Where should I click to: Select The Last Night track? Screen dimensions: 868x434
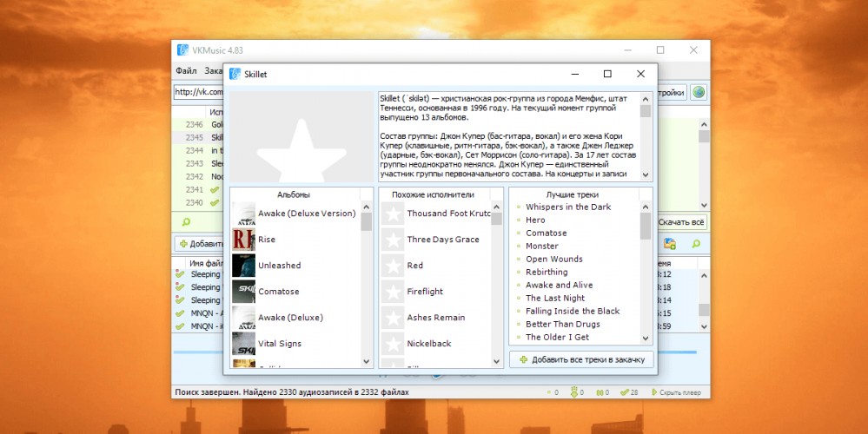(x=555, y=298)
